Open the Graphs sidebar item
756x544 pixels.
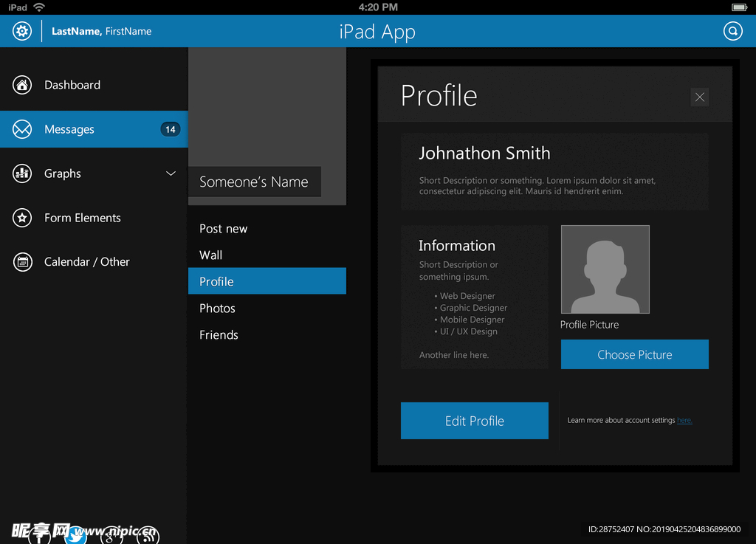pyautogui.click(x=94, y=173)
